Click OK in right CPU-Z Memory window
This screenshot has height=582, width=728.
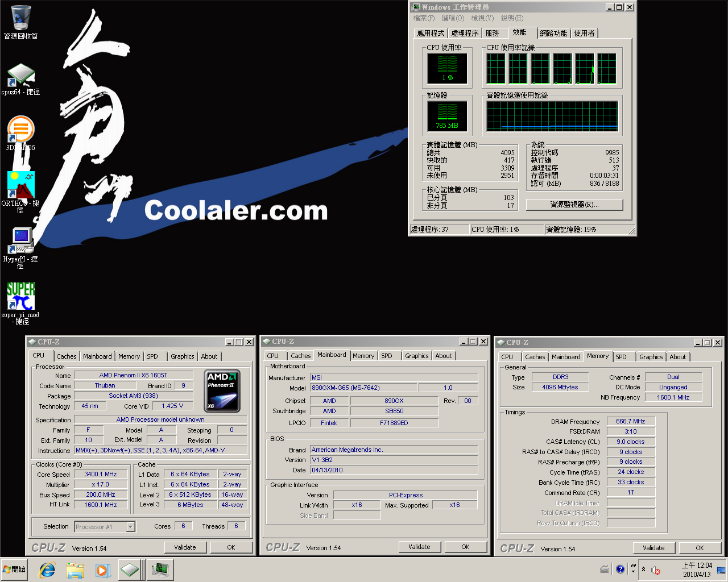(x=700, y=548)
